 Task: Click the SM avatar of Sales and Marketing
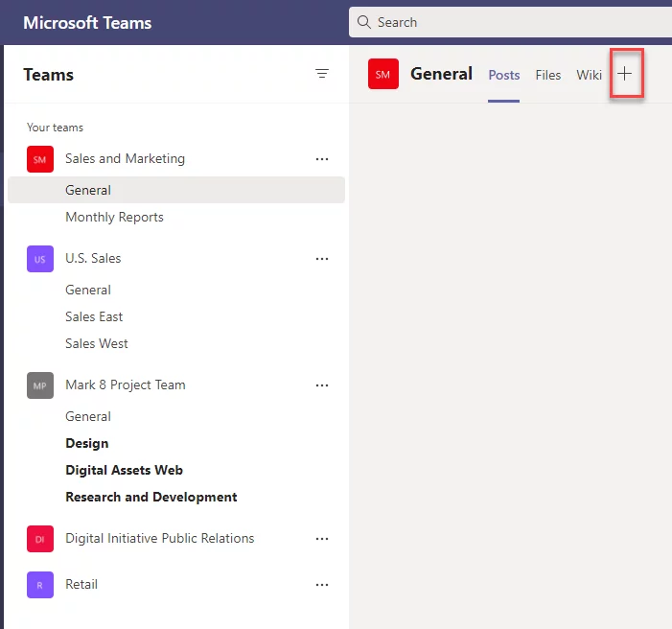click(40, 159)
